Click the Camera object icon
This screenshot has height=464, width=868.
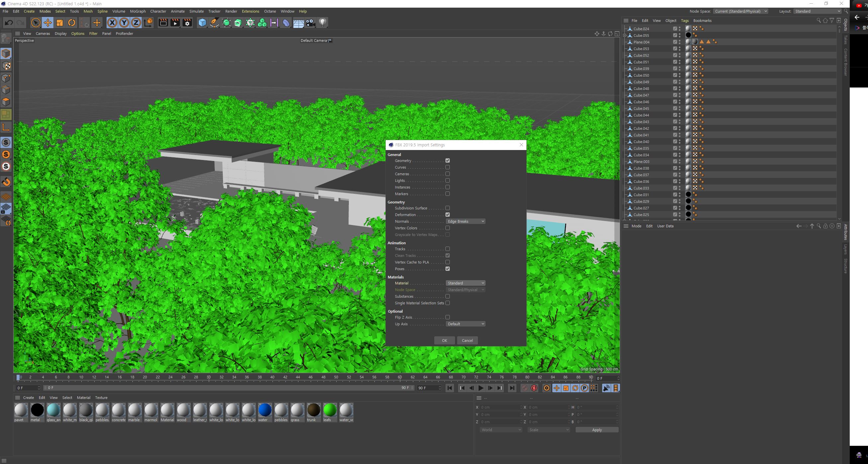click(311, 23)
